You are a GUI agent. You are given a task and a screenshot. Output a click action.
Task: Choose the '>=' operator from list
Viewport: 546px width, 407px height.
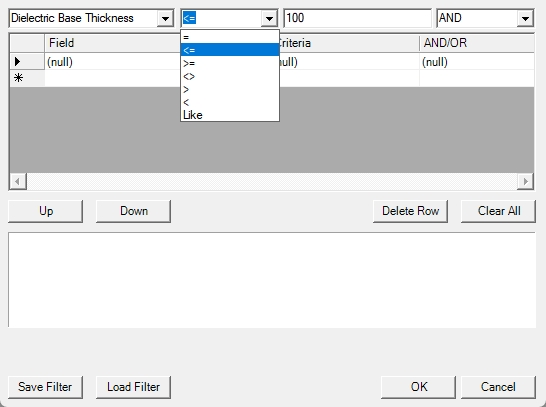pos(230,63)
